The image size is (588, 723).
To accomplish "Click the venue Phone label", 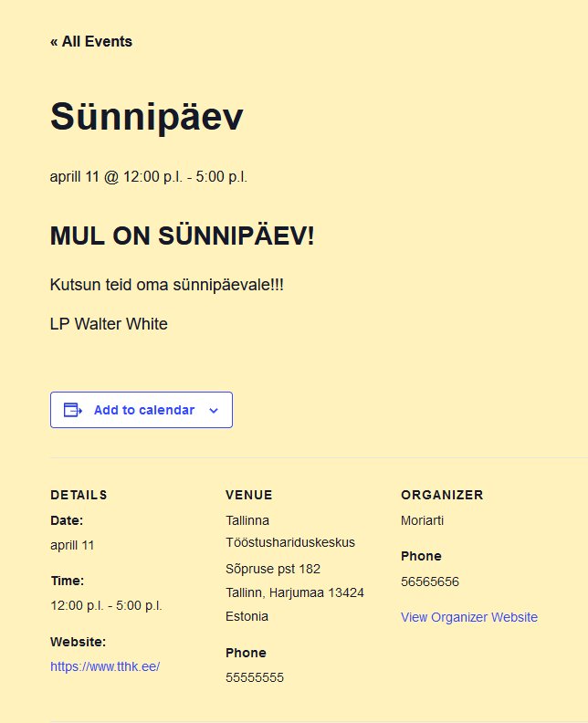I will point(246,653).
